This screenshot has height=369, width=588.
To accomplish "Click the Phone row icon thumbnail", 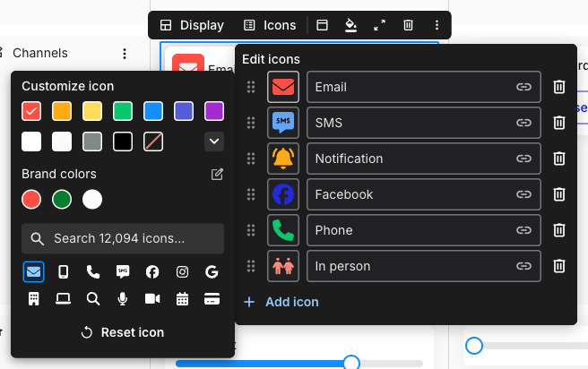I will 283,230.
